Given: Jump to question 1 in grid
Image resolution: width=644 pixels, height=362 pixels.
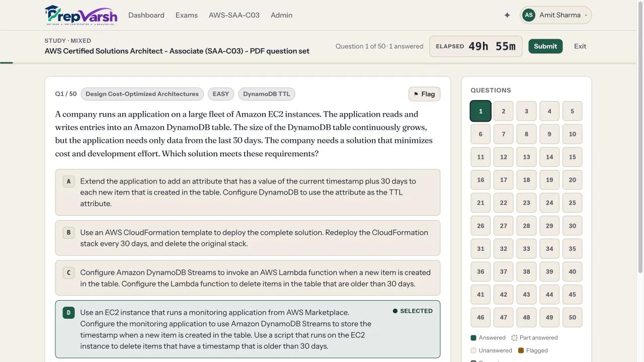Looking at the screenshot, I should coord(480,111).
